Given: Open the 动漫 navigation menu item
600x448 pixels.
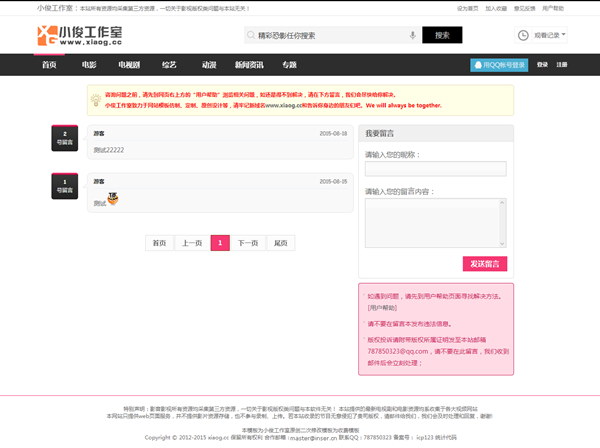Looking at the screenshot, I should [209, 65].
